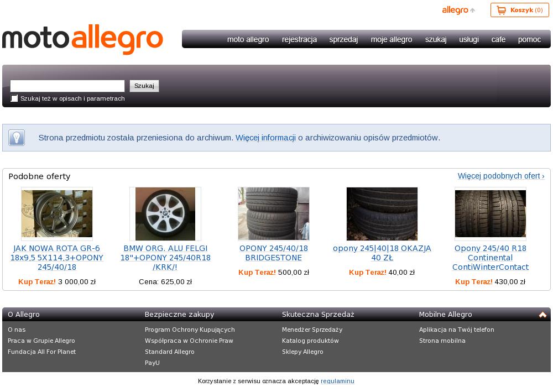Click the O Allegro footer heading
The image size is (553, 392).
[24, 315]
